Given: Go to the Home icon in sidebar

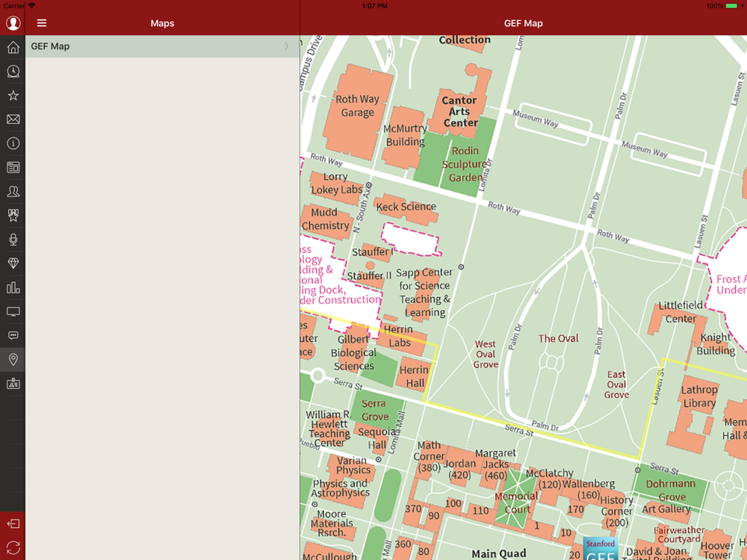Looking at the screenshot, I should [13, 47].
